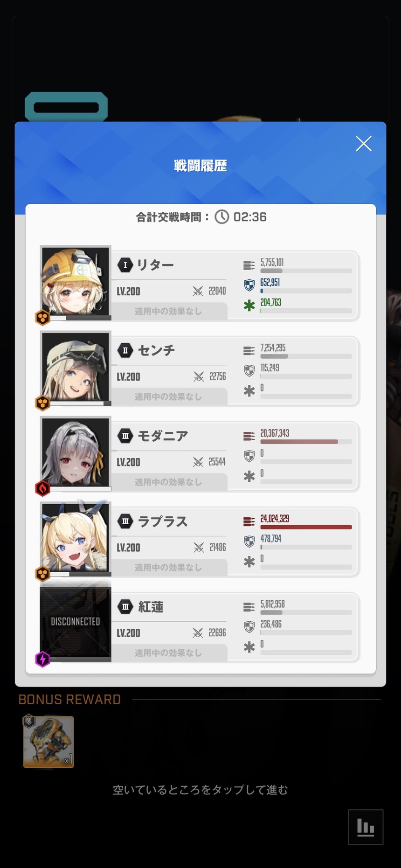Close the 戦闘履歴 battle history panel
The width and height of the screenshot is (401, 868).
(363, 144)
